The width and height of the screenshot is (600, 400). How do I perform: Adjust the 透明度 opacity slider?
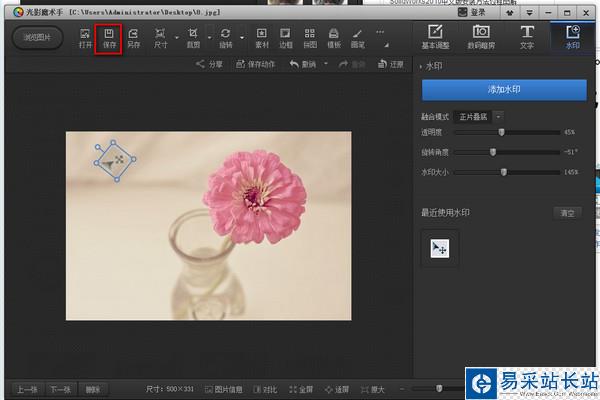coord(501,132)
